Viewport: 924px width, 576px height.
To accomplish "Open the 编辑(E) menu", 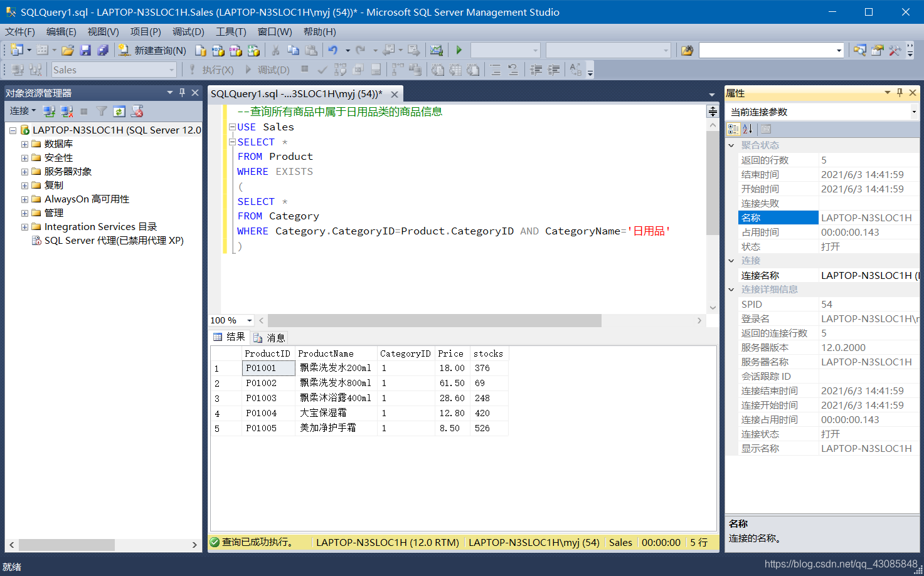I will point(61,31).
